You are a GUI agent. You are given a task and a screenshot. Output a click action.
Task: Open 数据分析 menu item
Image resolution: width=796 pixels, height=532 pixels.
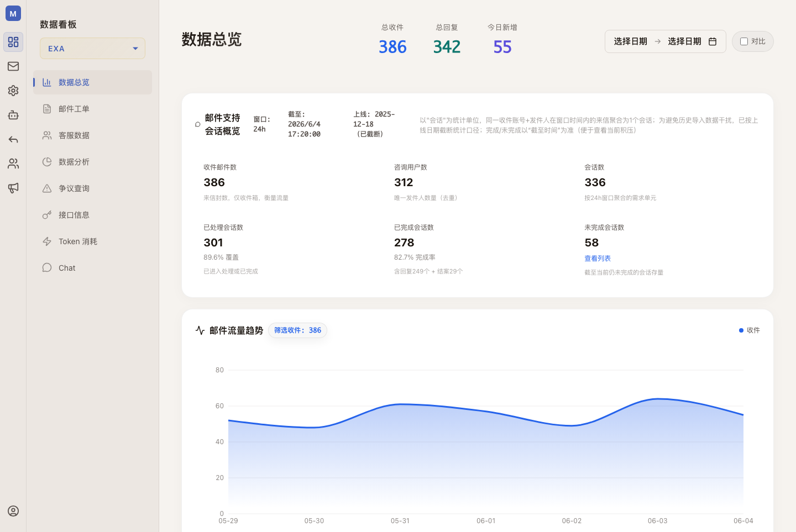pos(92,162)
